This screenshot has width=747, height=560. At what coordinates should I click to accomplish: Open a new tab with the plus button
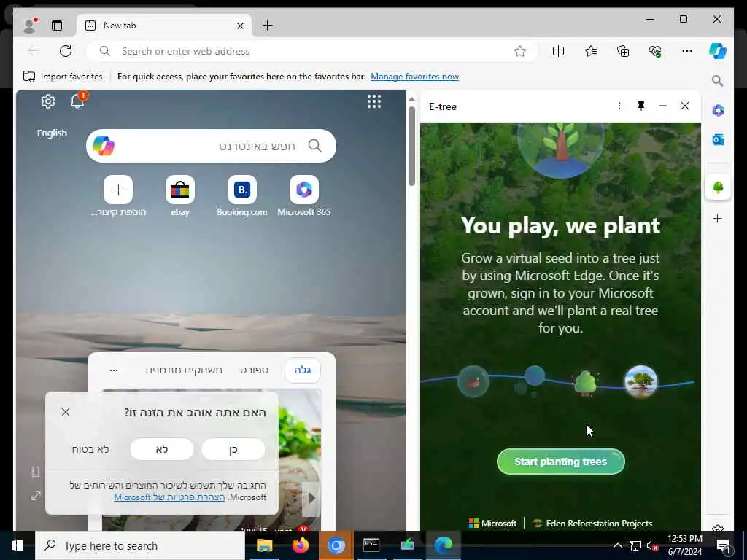[267, 26]
